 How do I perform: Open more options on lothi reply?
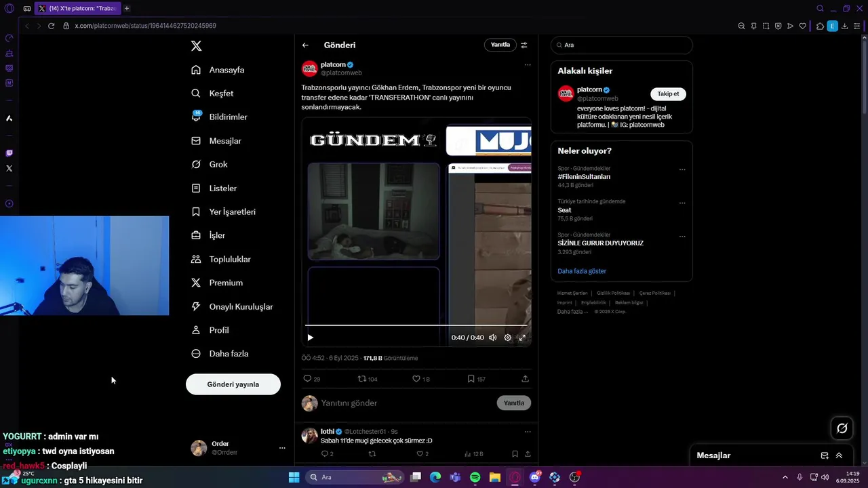pyautogui.click(x=528, y=432)
